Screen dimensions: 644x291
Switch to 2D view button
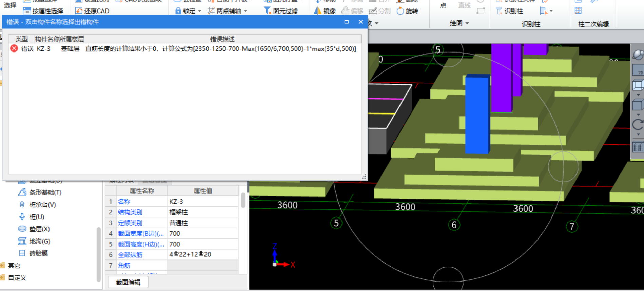(x=638, y=70)
